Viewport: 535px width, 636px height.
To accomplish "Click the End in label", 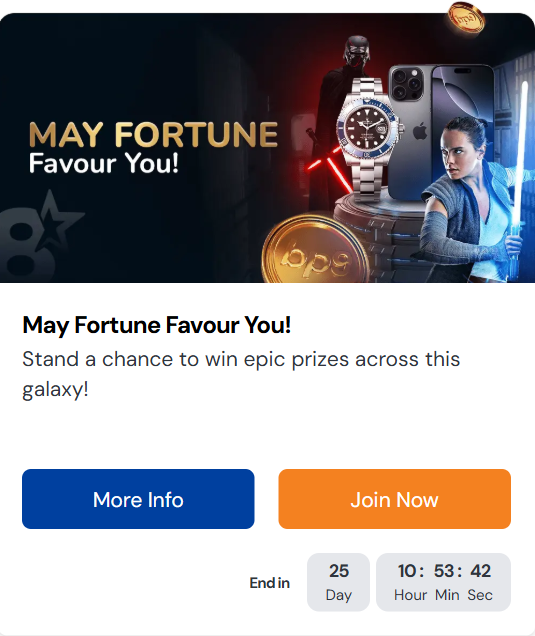I will (269, 583).
